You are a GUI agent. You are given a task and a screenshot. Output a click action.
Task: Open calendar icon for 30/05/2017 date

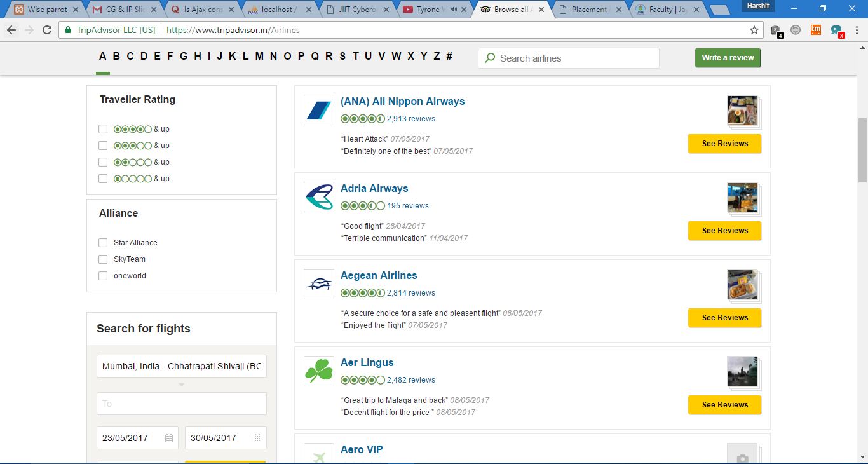click(257, 438)
